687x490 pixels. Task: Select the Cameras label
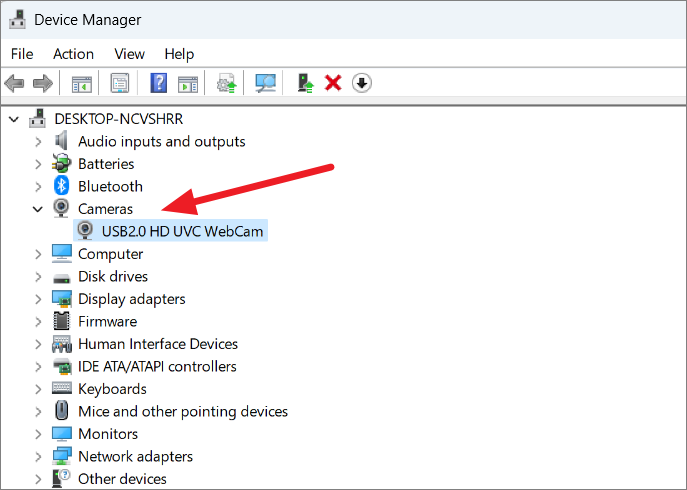click(105, 209)
